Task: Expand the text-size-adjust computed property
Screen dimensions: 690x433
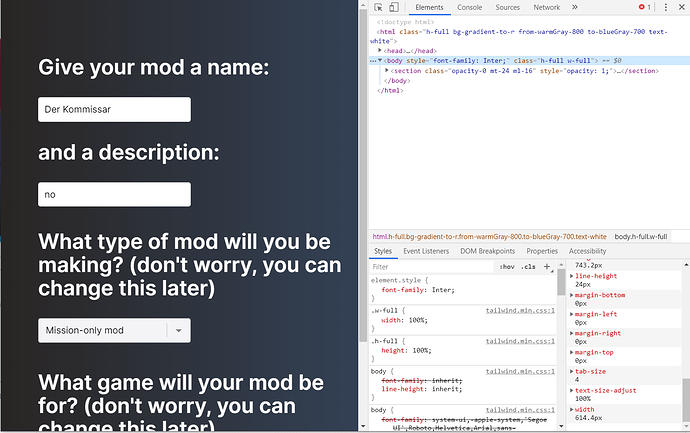Action: pyautogui.click(x=572, y=390)
